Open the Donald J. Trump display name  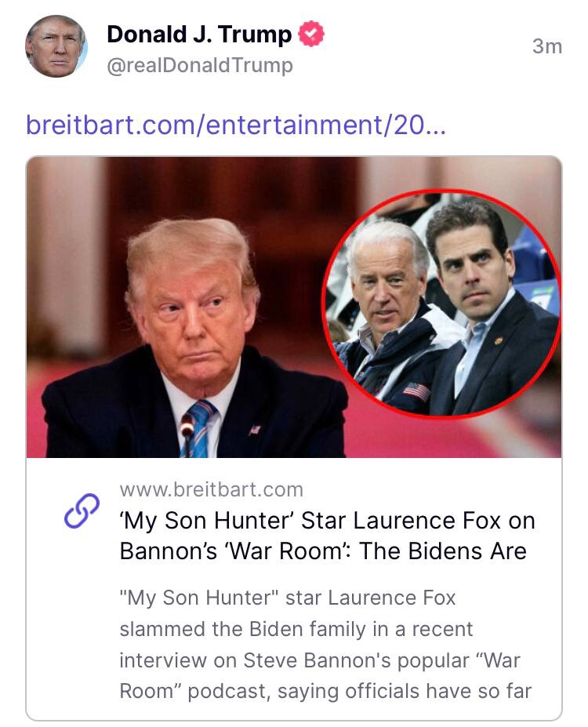coord(198,35)
